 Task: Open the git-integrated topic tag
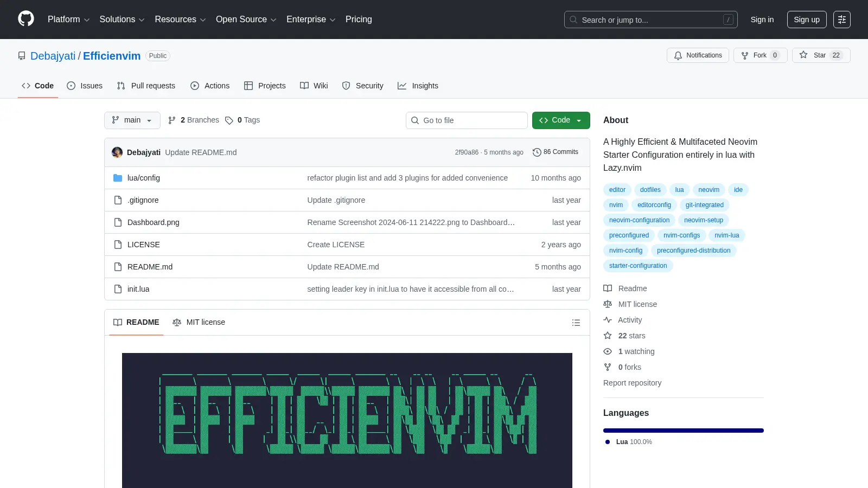coord(704,205)
